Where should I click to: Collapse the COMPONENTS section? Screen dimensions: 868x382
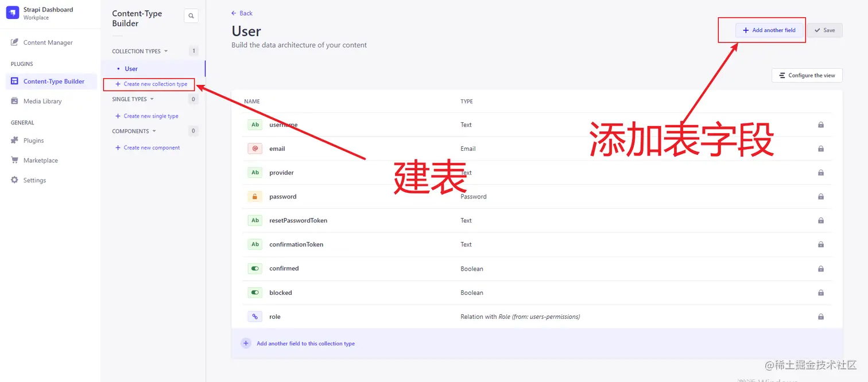(134, 131)
